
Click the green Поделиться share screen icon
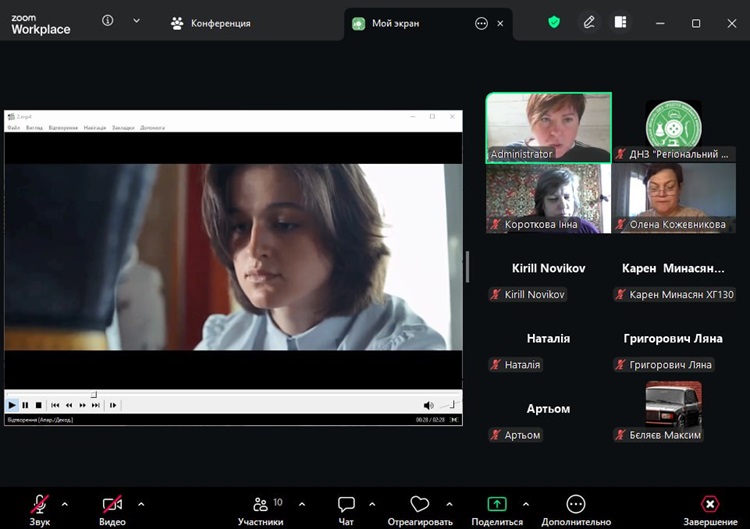point(497,505)
